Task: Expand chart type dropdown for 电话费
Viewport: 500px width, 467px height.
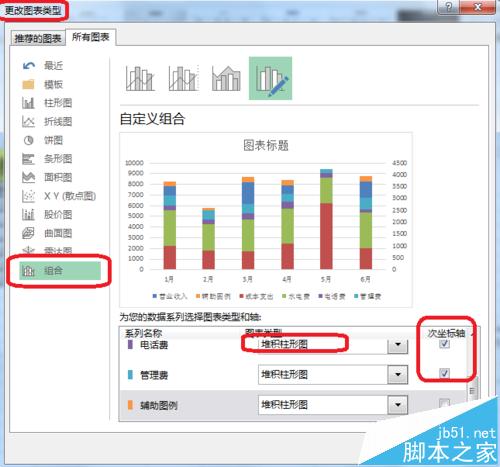Action: (x=398, y=345)
